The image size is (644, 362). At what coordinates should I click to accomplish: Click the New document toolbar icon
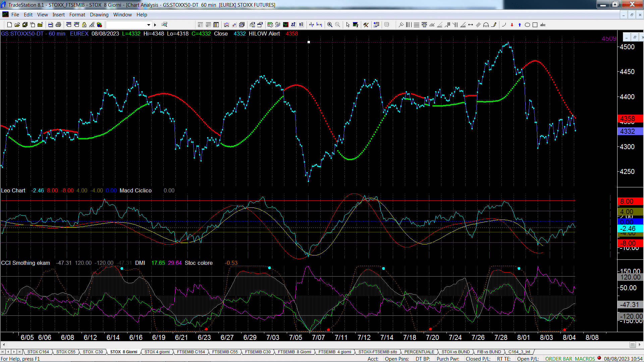(9, 25)
